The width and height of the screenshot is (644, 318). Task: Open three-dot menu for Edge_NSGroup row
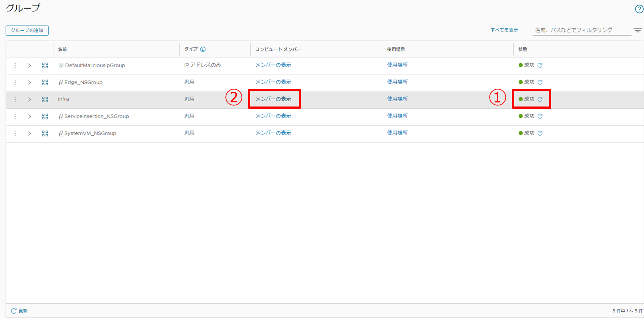tap(15, 82)
